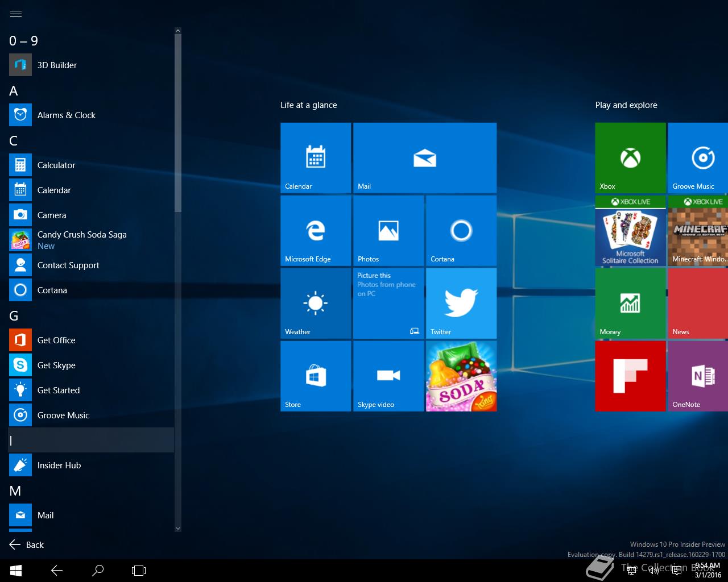
Task: Open the OneNote tile
Action: pos(698,376)
